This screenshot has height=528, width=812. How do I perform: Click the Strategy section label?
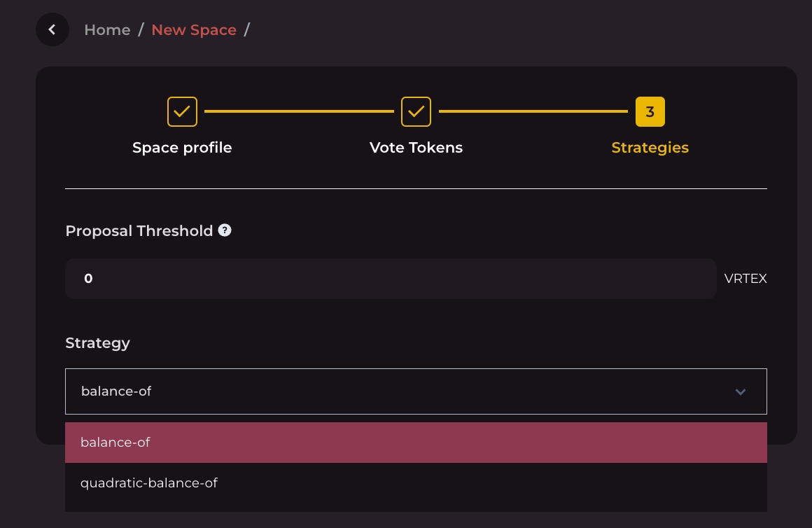[97, 343]
